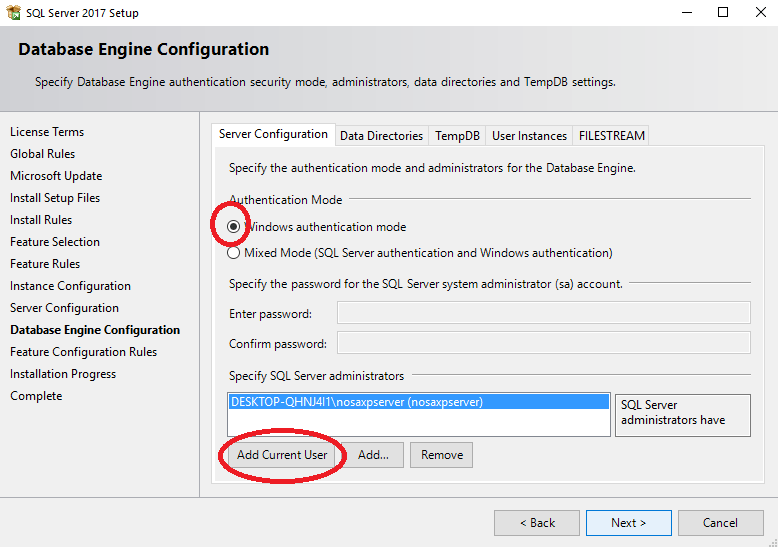Screen dimensions: 778x547
Task: Click Database Engine Configuration in the step list
Action: click(x=95, y=330)
